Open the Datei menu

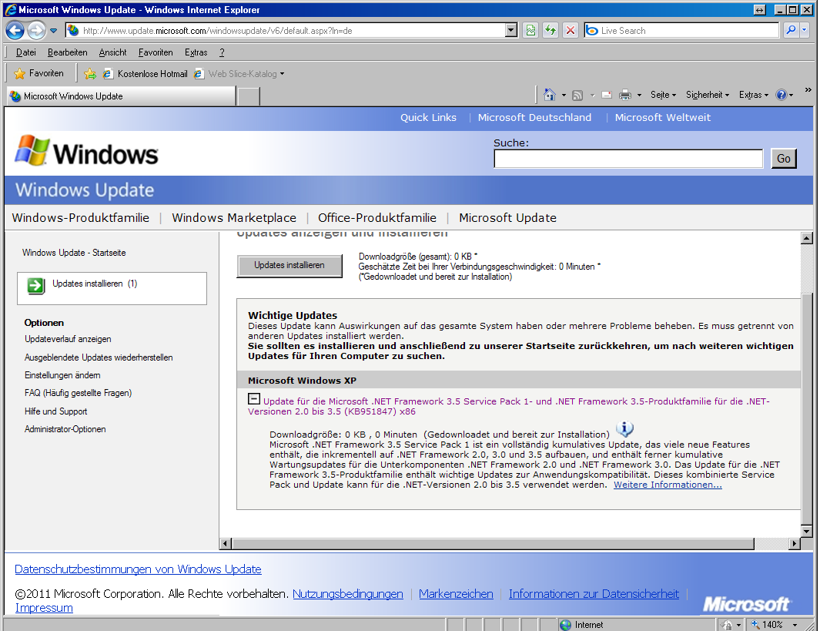(25, 52)
